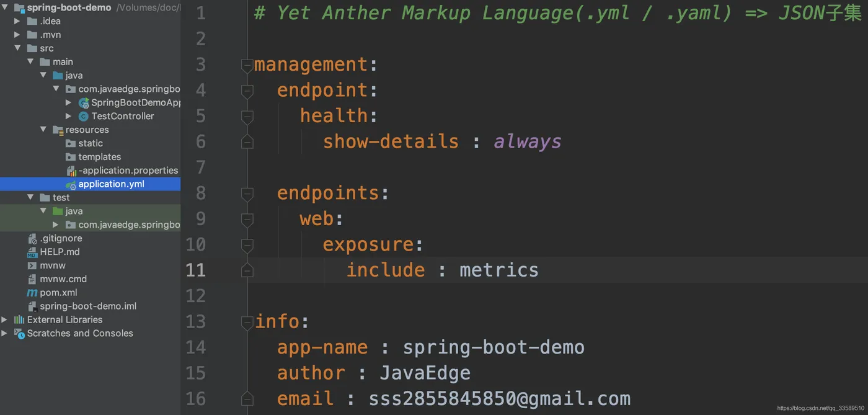Click the mvnw script file icon

[32, 266]
